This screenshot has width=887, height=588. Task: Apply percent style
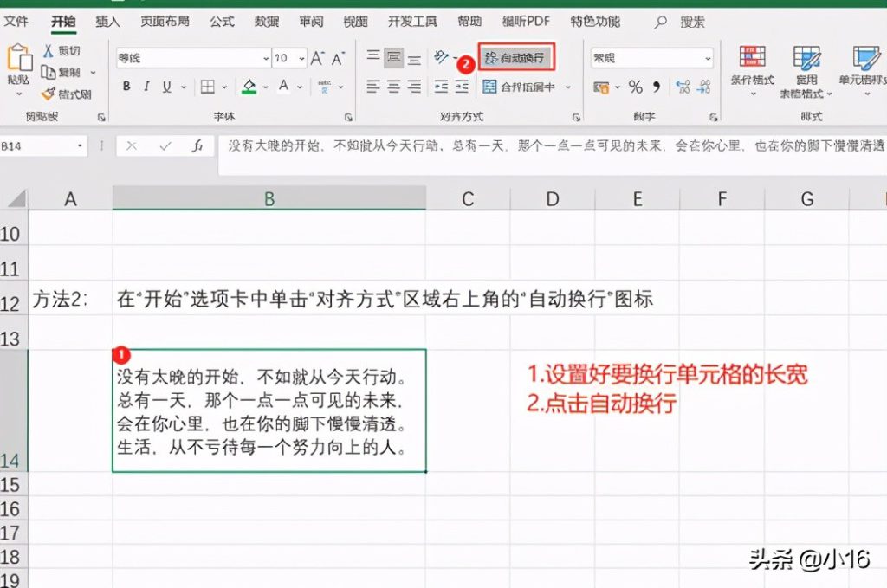[635, 87]
